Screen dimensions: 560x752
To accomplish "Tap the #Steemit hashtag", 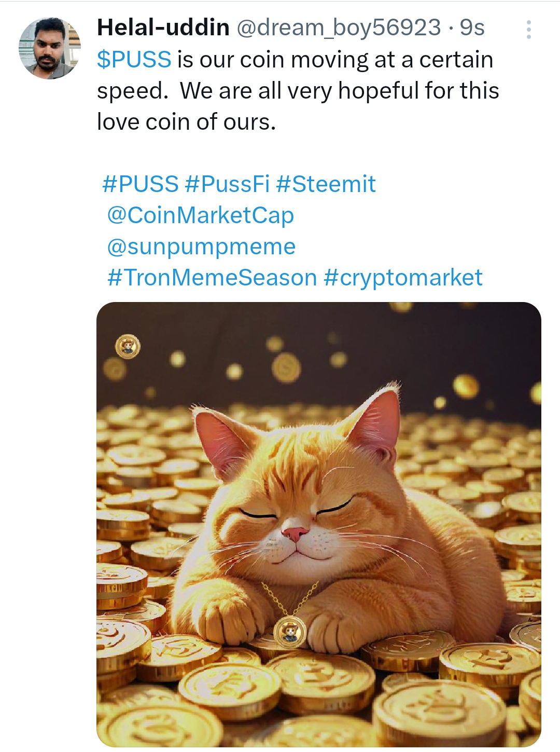I will [326, 184].
